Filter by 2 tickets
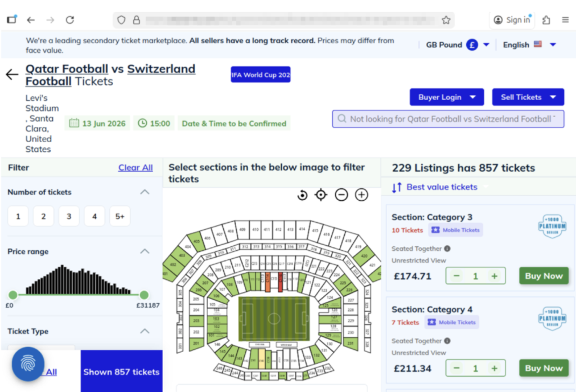The image size is (576, 392). (x=43, y=216)
